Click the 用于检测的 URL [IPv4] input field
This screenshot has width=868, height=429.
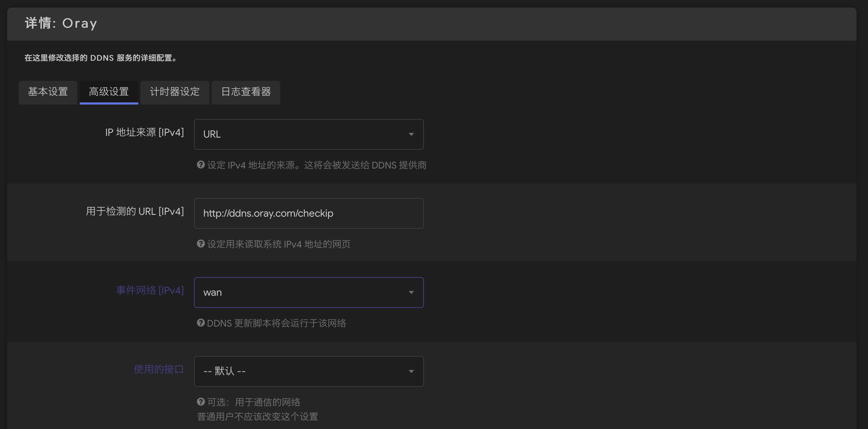pyautogui.click(x=309, y=213)
